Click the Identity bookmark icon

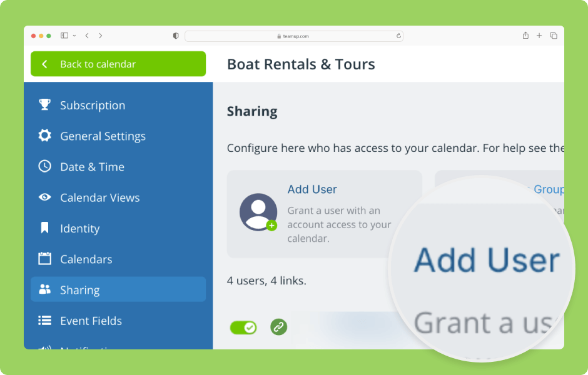(44, 228)
